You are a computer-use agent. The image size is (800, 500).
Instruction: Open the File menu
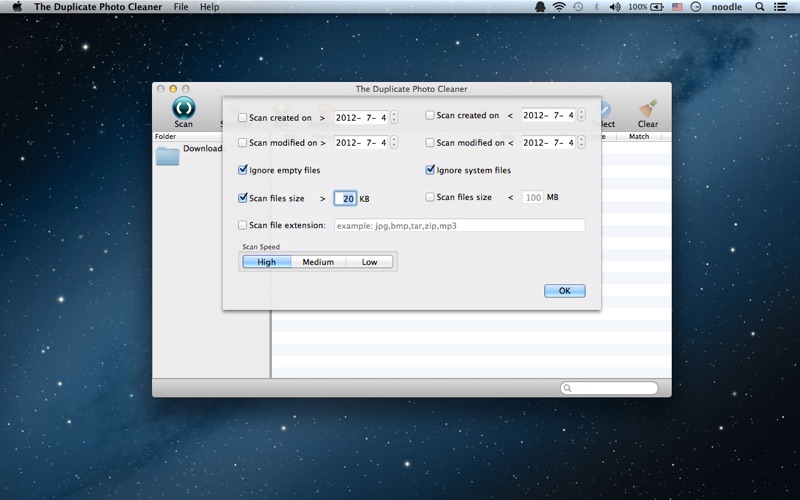pos(181,7)
